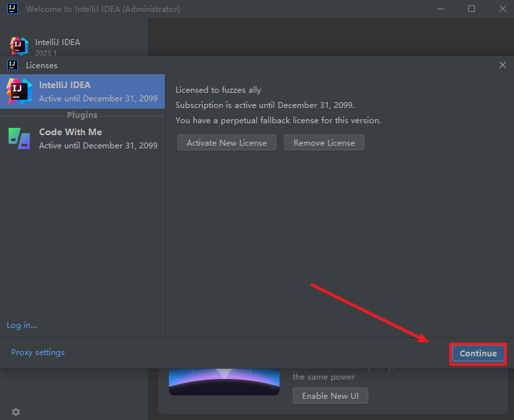
Task: Minimize the Welcome to IntelliJ IDEA window
Action: click(440, 9)
